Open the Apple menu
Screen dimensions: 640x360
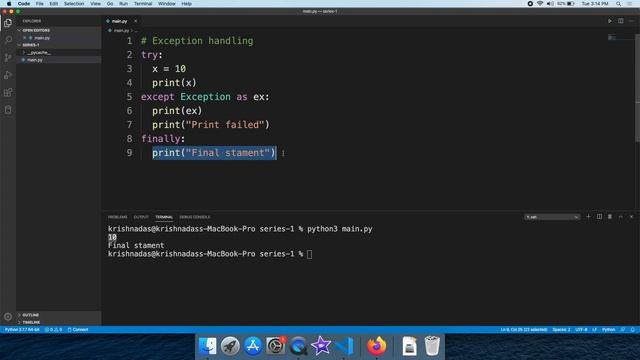coord(9,4)
